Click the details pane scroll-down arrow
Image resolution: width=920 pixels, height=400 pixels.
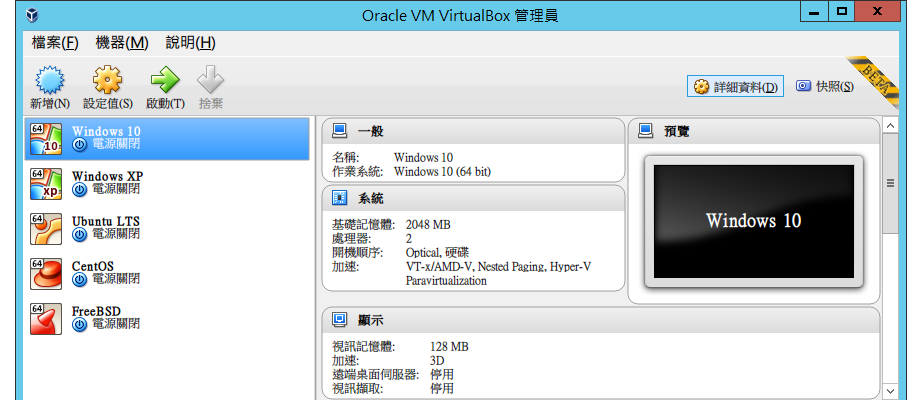coord(890,391)
